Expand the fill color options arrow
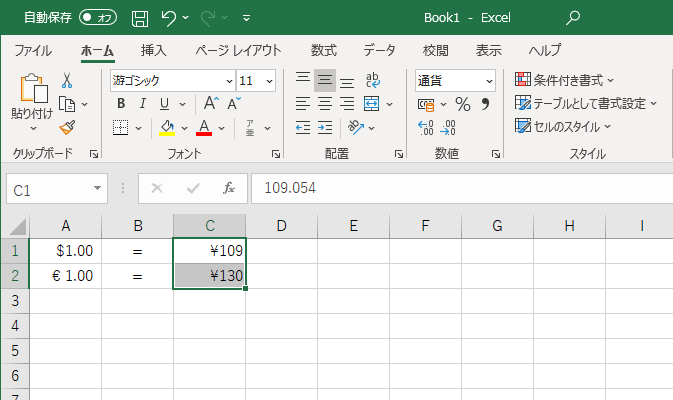The image size is (673, 400). [184, 128]
